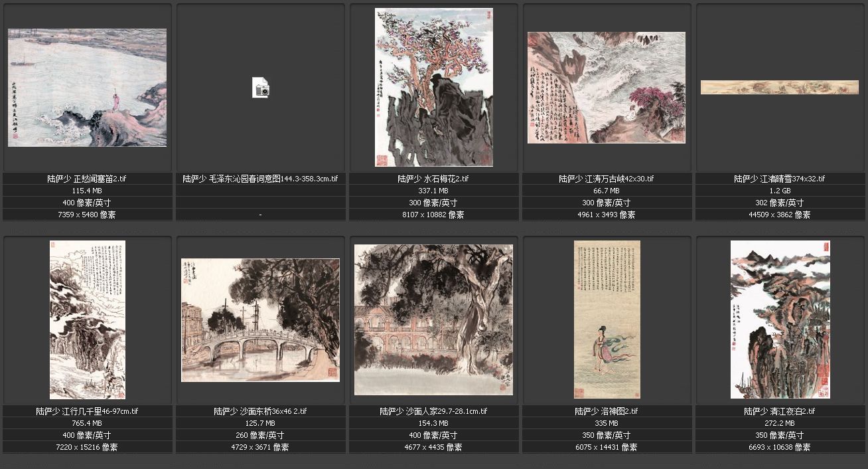Pick the 江行几千里 vertical painting thumbnail
The height and width of the screenshot is (469, 868).
(88, 320)
